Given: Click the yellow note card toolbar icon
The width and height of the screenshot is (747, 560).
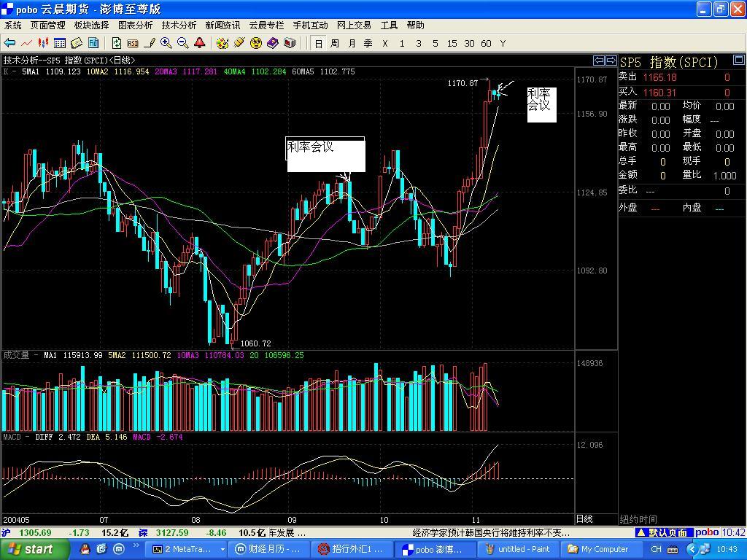Looking at the screenshot, I should (x=77, y=43).
